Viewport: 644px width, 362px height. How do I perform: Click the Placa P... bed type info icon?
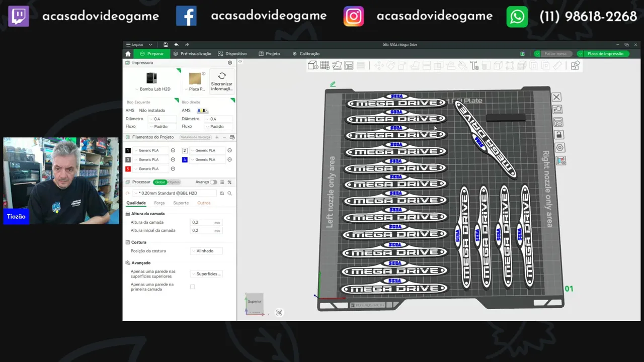[204, 74]
